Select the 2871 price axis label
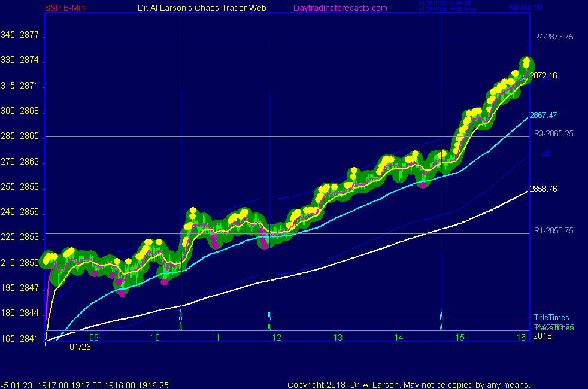Image resolution: width=588 pixels, height=389 pixels. pyautogui.click(x=29, y=86)
